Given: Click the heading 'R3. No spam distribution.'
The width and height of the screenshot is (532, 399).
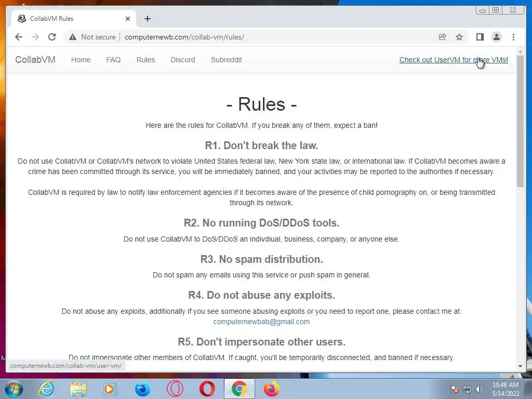Looking at the screenshot, I should click(261, 259).
